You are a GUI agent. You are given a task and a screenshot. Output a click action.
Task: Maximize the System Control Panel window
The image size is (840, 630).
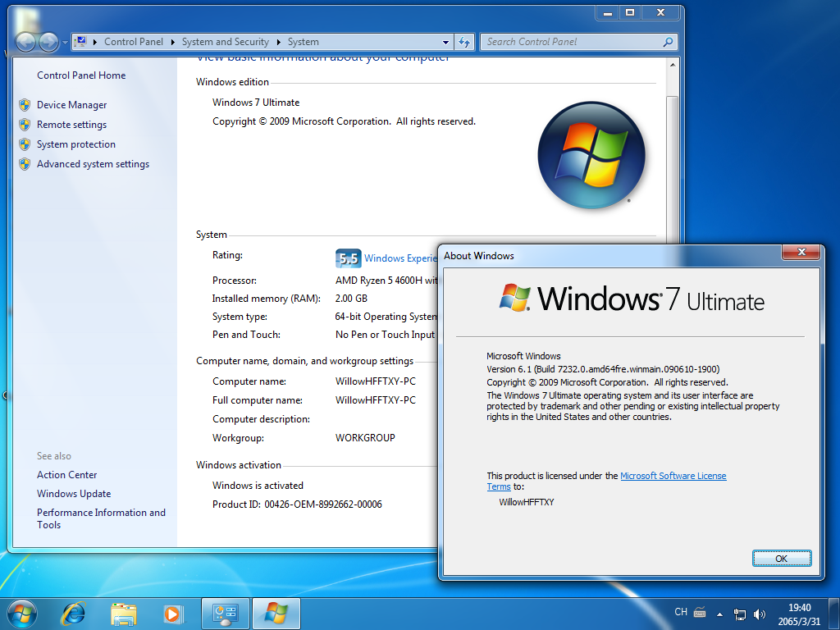[x=631, y=13]
